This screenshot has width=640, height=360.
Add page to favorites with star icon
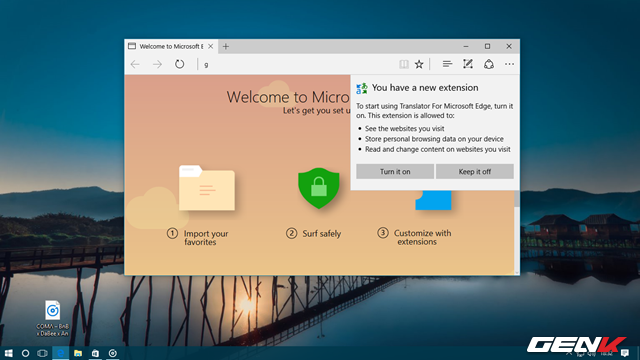pos(419,64)
